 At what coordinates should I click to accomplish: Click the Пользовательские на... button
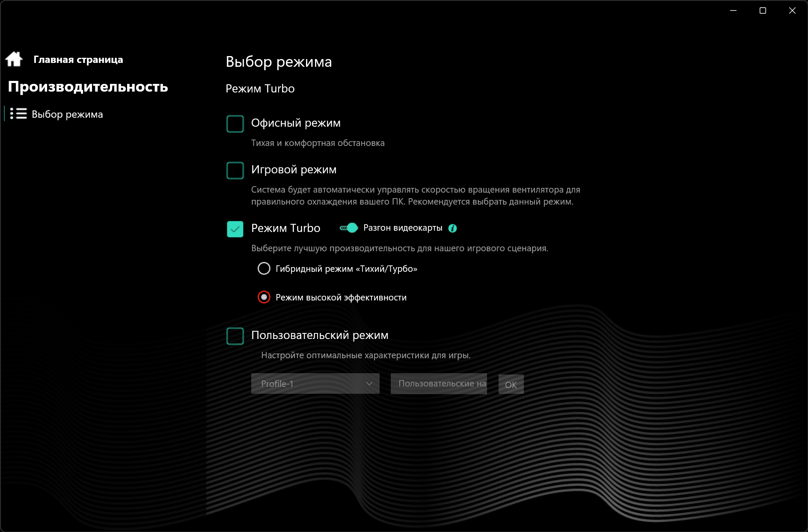pos(439,383)
